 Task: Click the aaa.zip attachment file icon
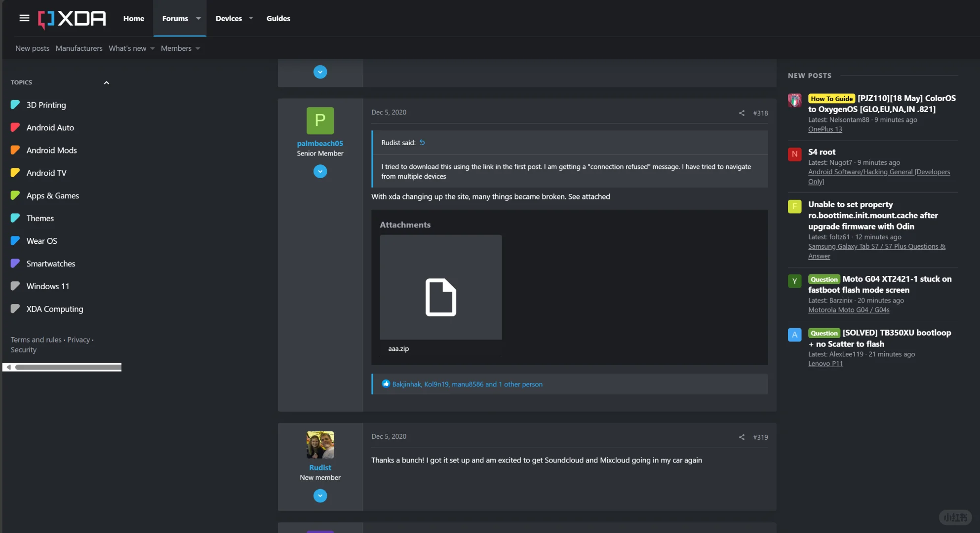click(x=440, y=297)
